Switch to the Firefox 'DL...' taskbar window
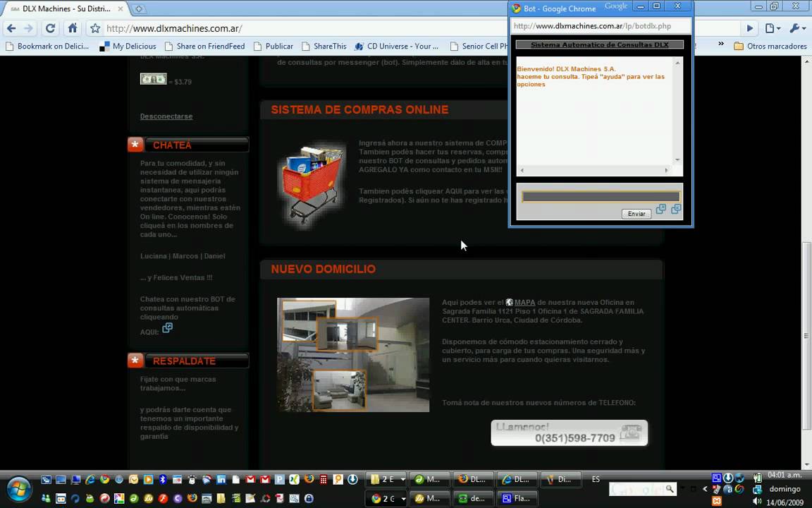Image resolution: width=812 pixels, height=508 pixels. click(x=473, y=480)
